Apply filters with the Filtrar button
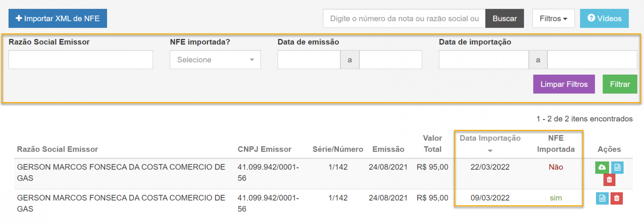The width and height of the screenshot is (644, 222). 619,84
